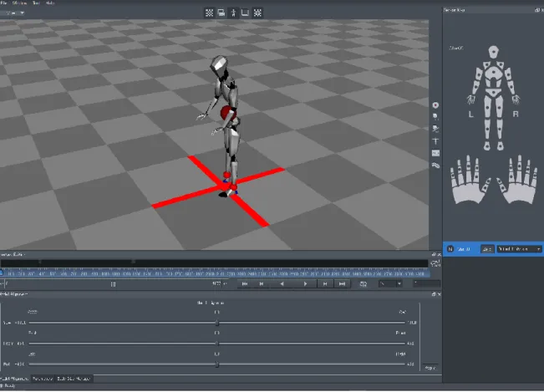Viewport: 544px width, 392px height.
Task: Open the Window menu
Action: pyautogui.click(x=19, y=3)
